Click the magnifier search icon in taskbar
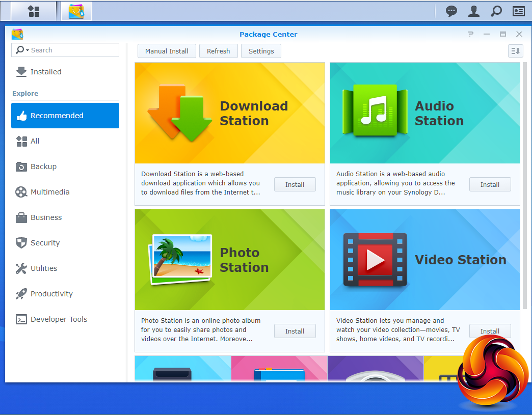Viewport: 532px width, 415px height. [496, 11]
